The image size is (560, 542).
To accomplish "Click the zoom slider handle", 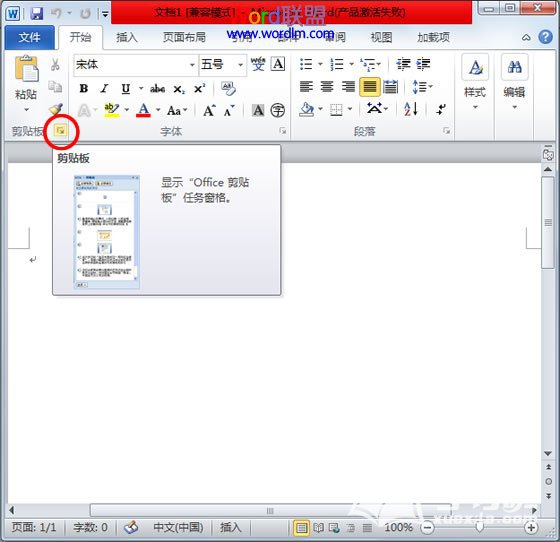I will coord(480,527).
